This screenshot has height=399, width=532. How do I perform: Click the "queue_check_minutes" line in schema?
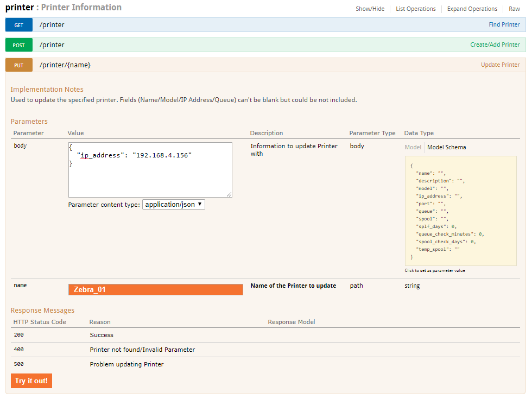point(450,234)
